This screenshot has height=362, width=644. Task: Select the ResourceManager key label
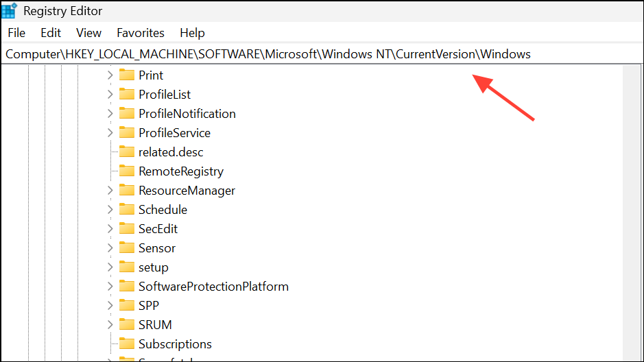187,191
